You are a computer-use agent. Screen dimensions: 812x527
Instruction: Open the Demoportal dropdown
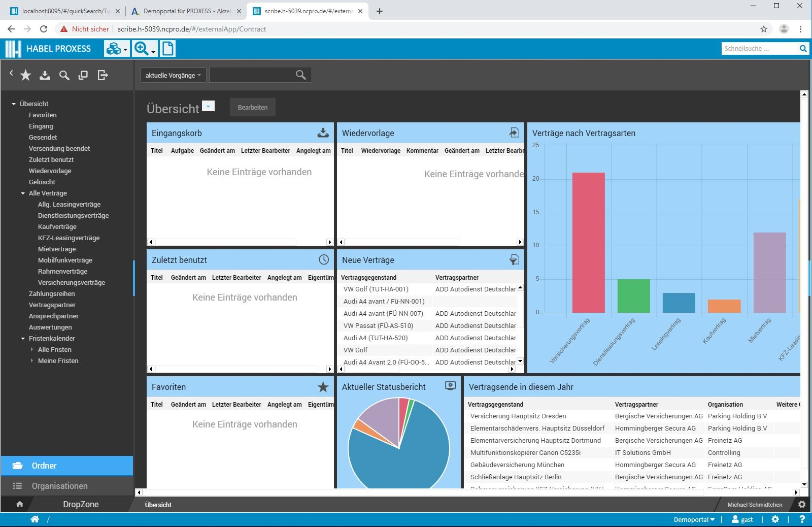(694, 519)
